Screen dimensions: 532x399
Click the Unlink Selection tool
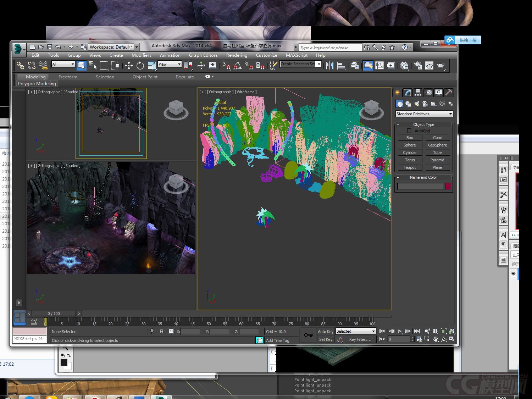click(x=32, y=65)
